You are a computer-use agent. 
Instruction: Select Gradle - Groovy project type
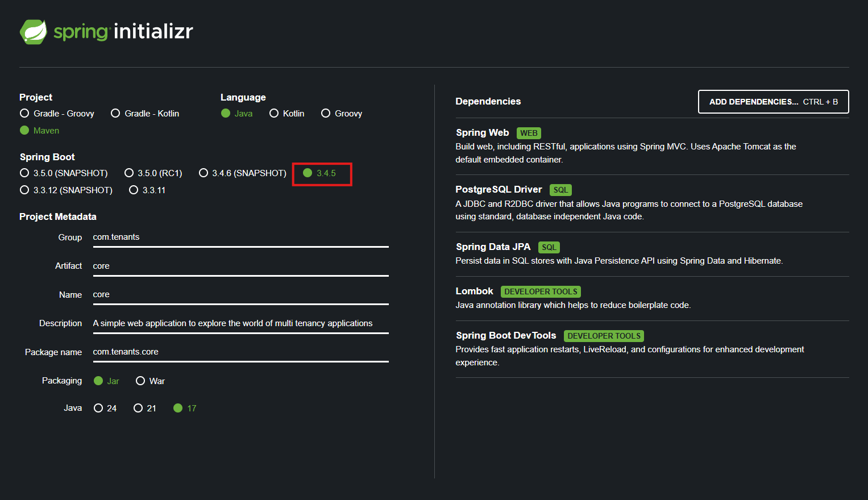pyautogui.click(x=24, y=114)
